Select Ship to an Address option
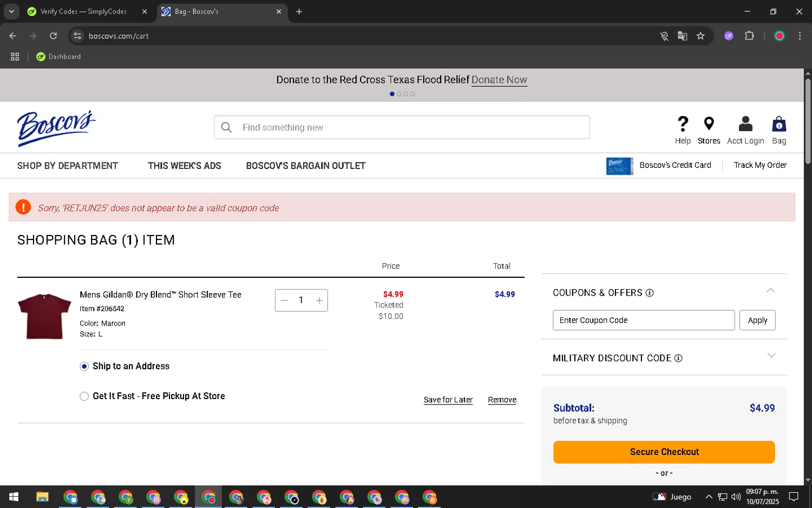 [x=84, y=367]
